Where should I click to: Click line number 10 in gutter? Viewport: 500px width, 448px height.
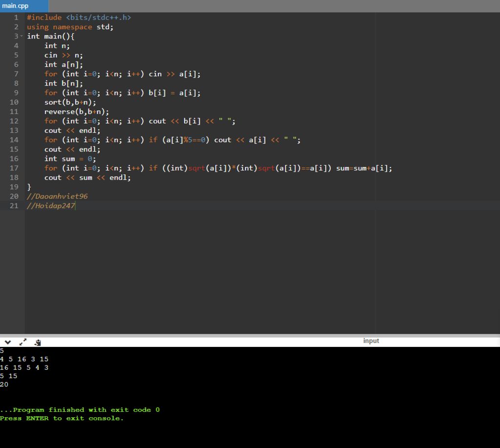[14, 102]
